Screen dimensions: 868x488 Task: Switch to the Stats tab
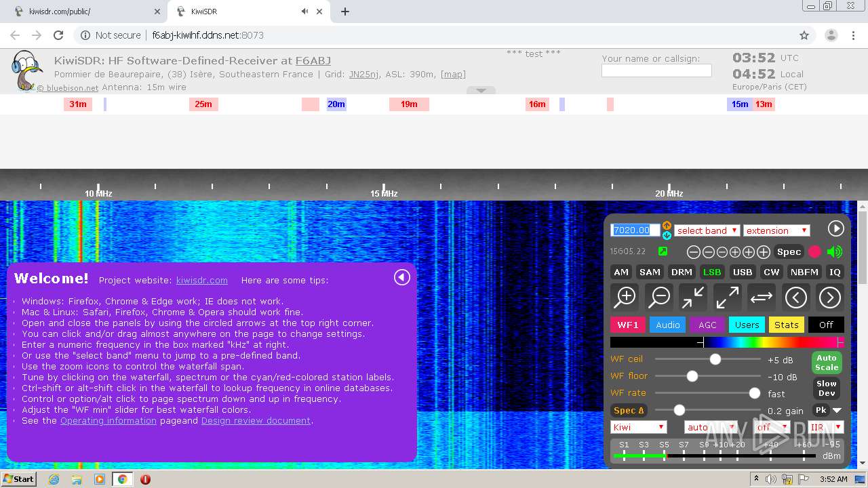click(x=786, y=325)
